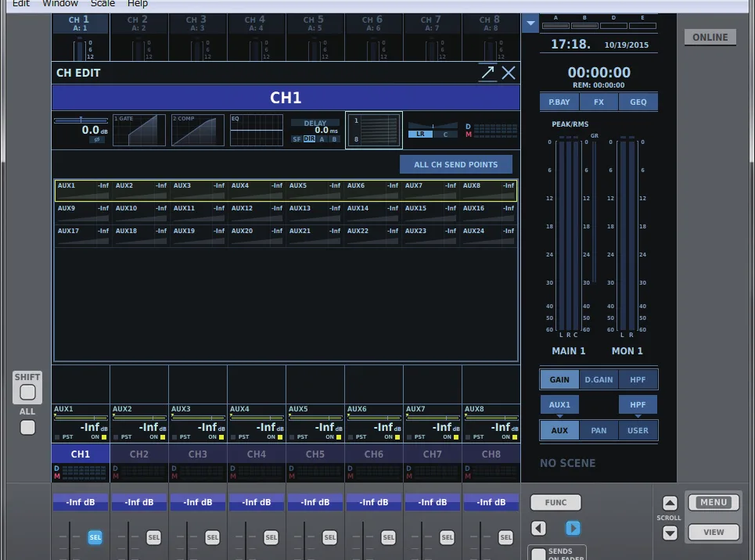Click the left arrow navigation button
755x560 pixels.
[x=539, y=528]
